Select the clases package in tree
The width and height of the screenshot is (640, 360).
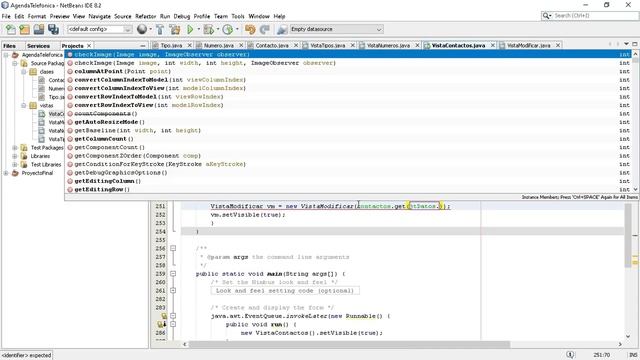47,71
